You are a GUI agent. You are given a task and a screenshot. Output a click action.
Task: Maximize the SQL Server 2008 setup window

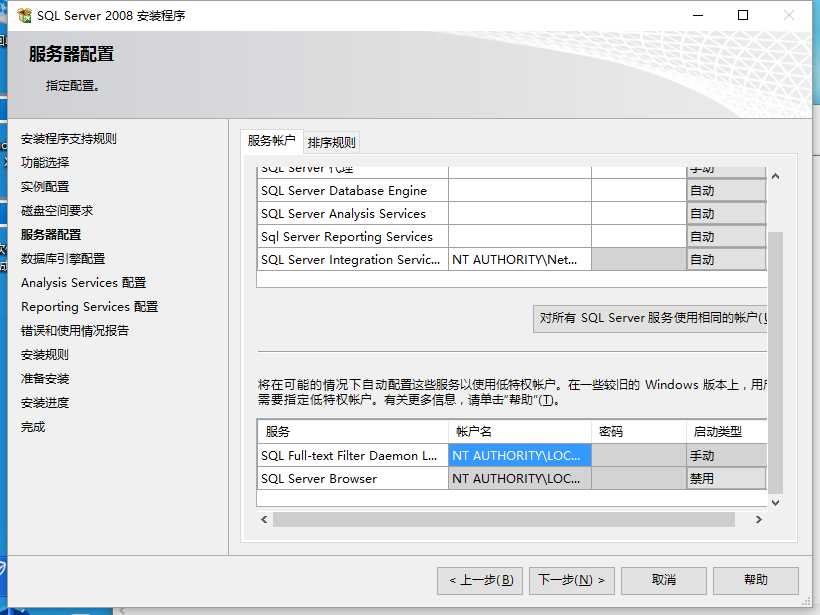[x=743, y=15]
